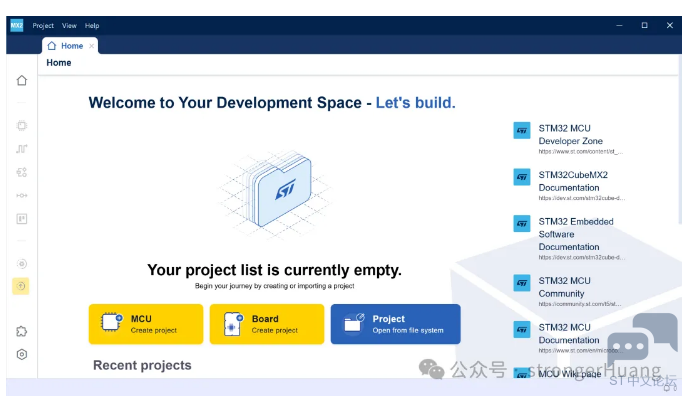Minimize the application window
The image size is (686, 396).
coord(619,25)
